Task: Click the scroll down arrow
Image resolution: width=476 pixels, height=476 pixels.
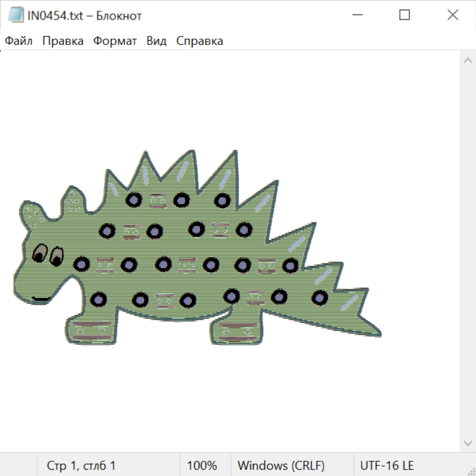Action: point(468,443)
